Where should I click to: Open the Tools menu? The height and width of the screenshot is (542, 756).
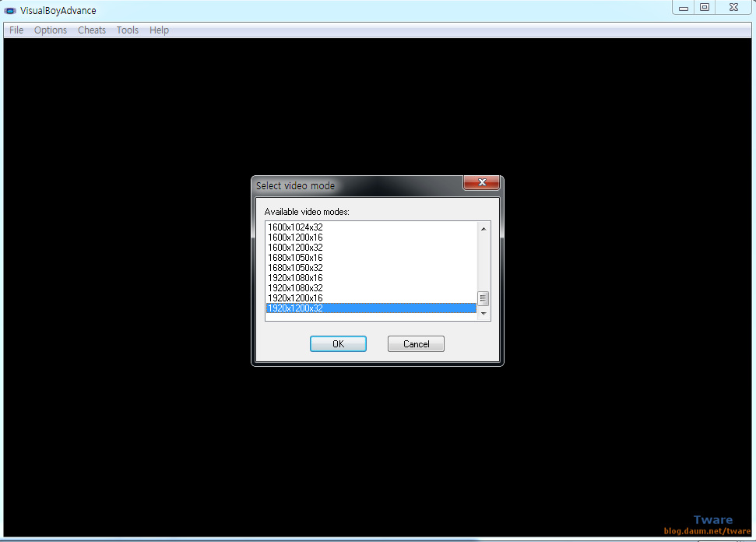click(127, 30)
